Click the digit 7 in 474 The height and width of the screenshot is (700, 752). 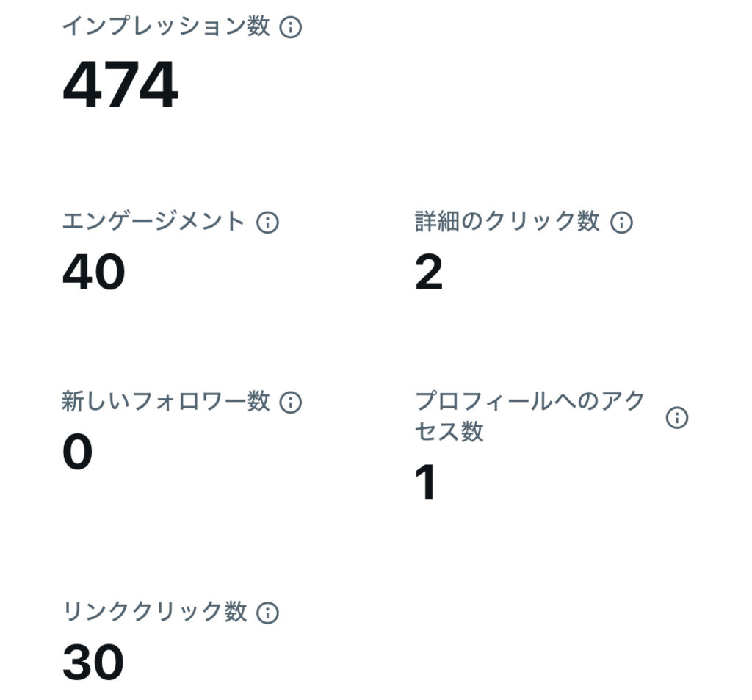point(121,85)
